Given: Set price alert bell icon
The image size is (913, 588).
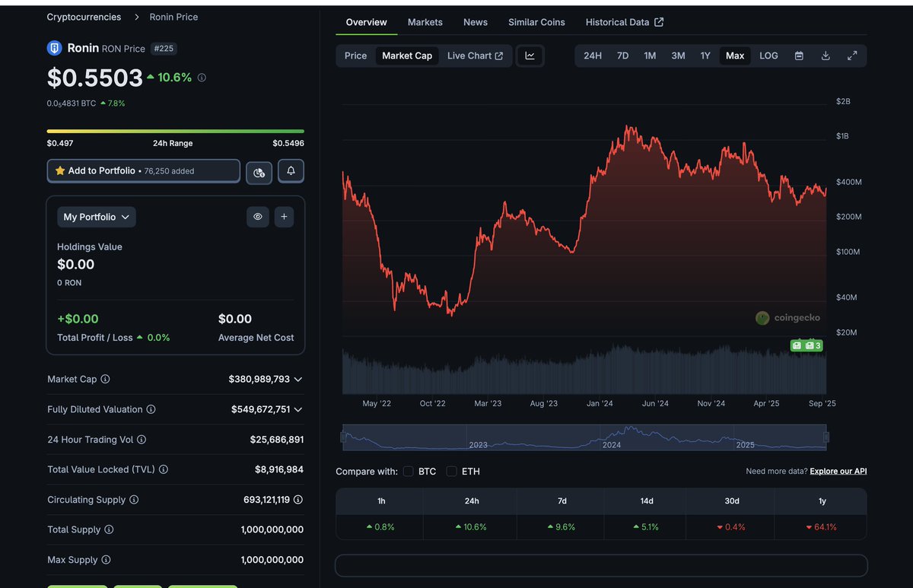Looking at the screenshot, I should (x=291, y=171).
